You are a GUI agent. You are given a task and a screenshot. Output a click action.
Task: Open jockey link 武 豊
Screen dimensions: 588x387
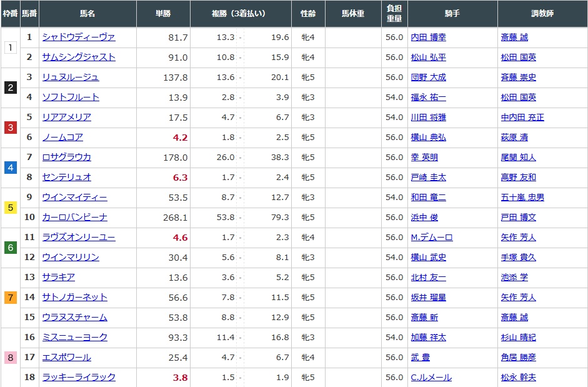coord(420,358)
